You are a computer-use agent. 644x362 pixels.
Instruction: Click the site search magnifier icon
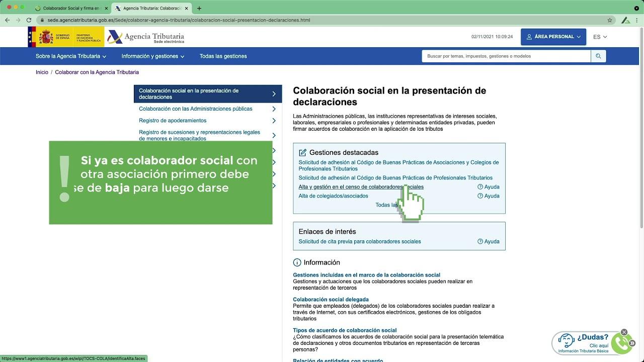coord(598,56)
